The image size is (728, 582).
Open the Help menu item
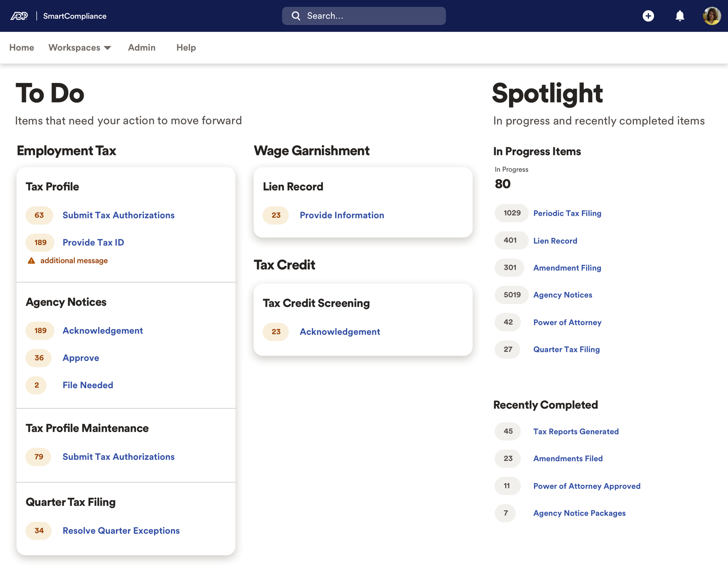point(186,47)
